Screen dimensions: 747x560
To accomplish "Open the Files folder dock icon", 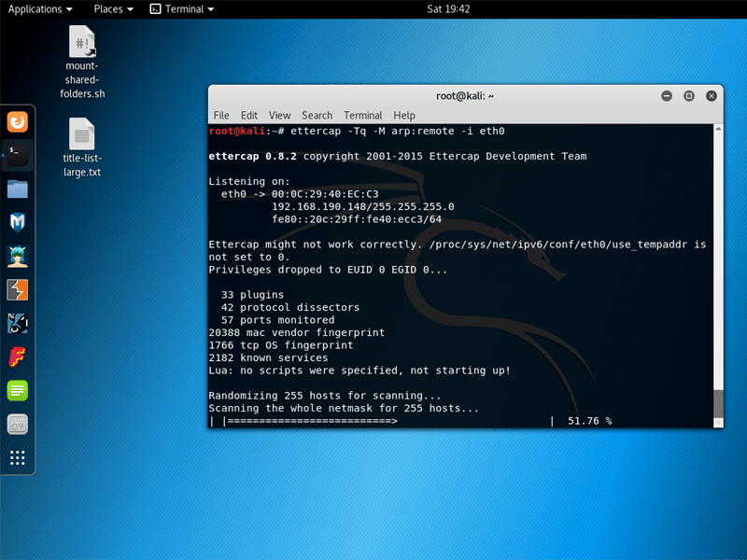I will tap(18, 189).
